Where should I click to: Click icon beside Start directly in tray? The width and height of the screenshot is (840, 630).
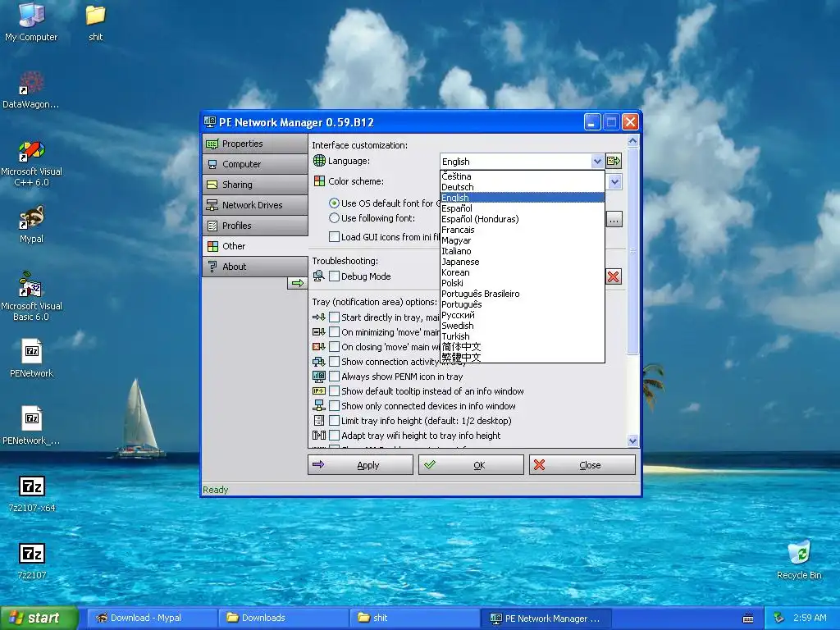[319, 317]
